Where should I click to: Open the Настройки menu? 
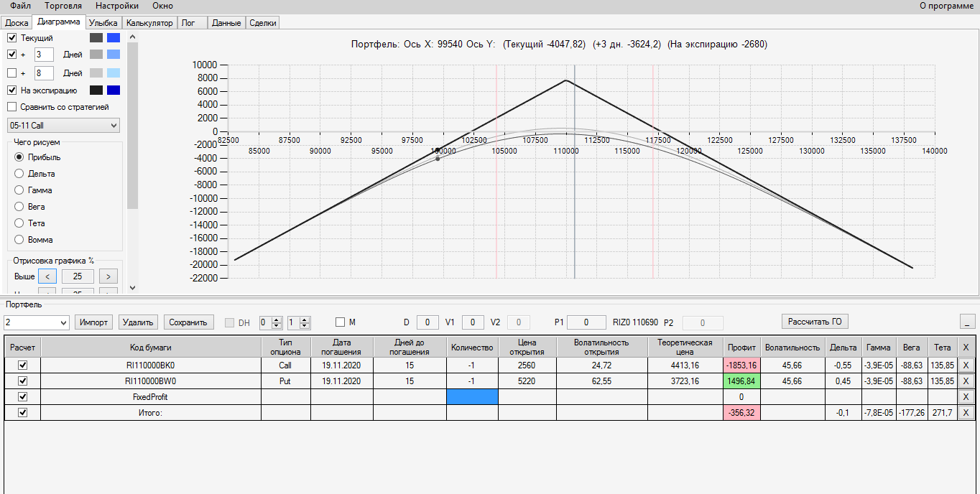tap(117, 6)
